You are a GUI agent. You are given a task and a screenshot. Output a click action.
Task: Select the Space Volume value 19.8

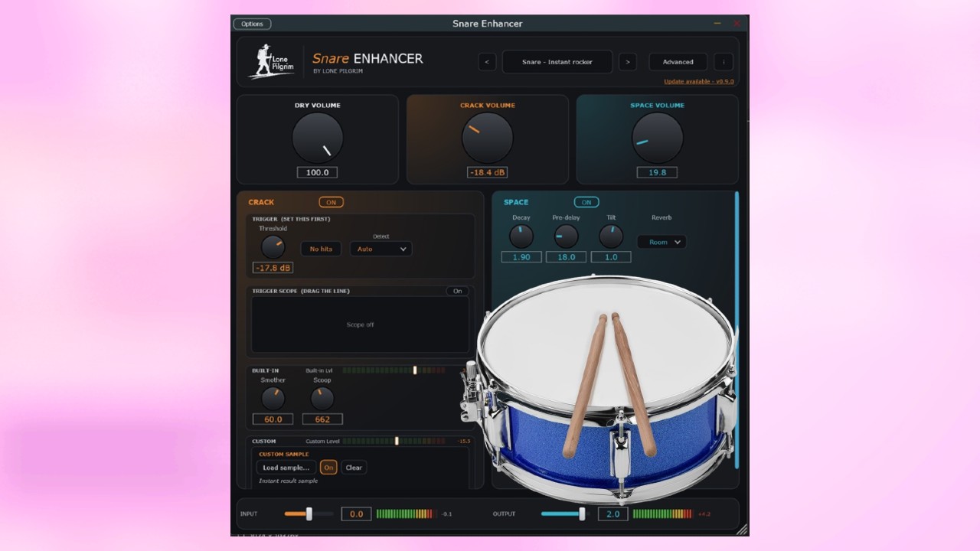pyautogui.click(x=658, y=172)
